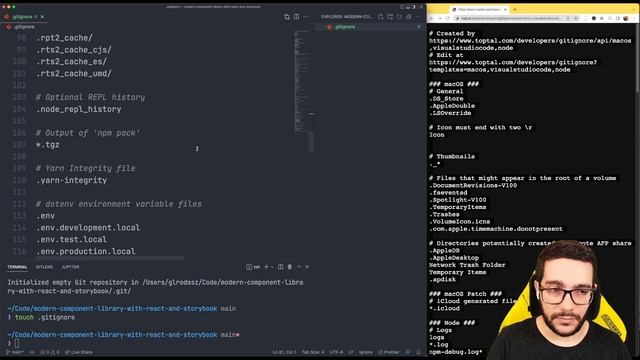Open editor More Actions ellipsis menu
This screenshot has width=640, height=360.
pos(306,17)
